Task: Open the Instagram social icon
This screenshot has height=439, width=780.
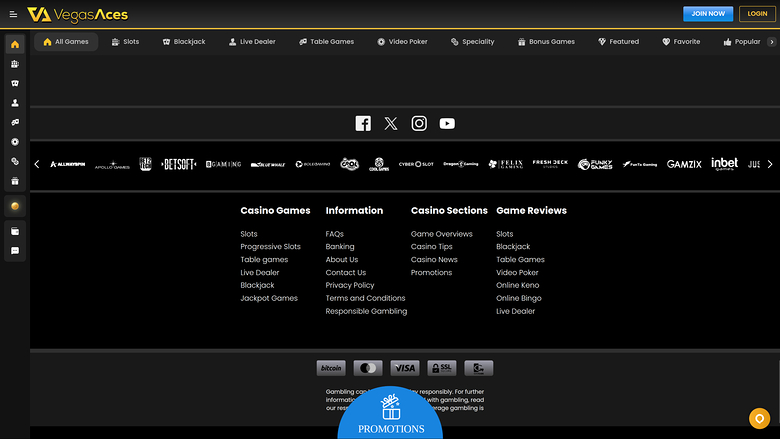Action: click(419, 123)
